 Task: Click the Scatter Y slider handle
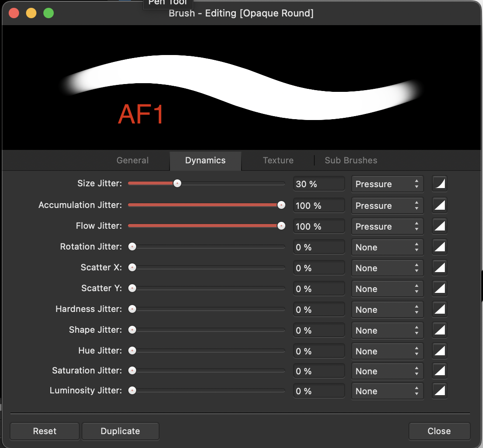[x=132, y=288]
